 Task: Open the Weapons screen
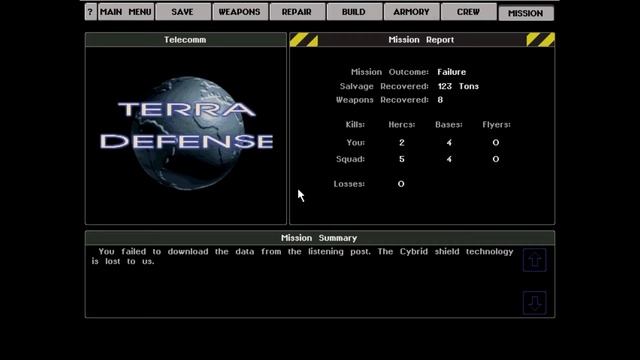coord(240,12)
